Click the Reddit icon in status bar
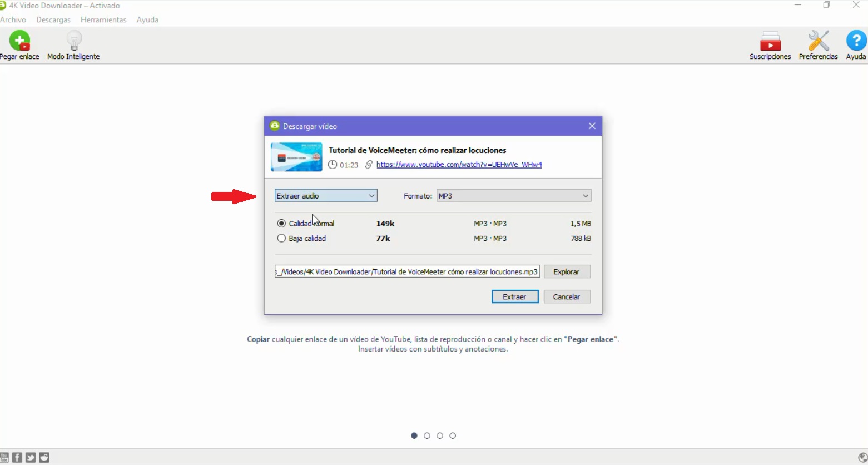 click(44, 457)
